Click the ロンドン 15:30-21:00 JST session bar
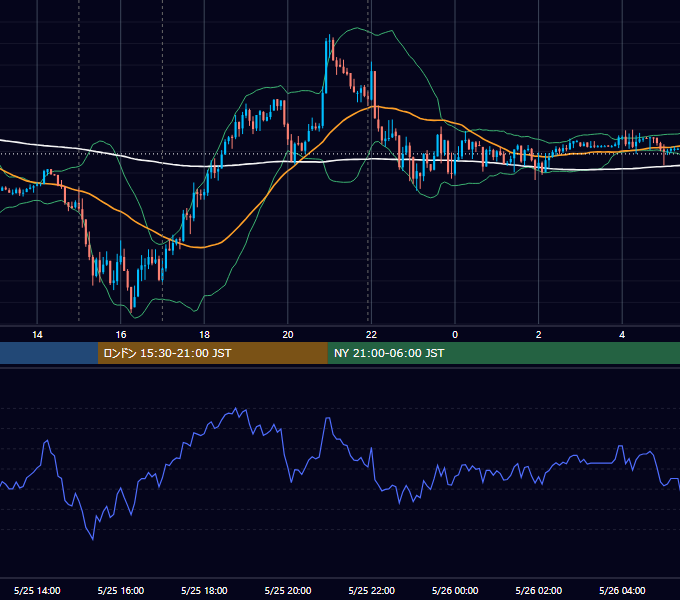This screenshot has width=680, height=600. 212,353
